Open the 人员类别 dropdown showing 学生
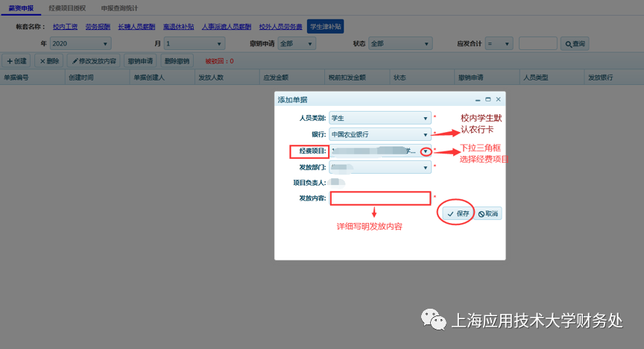Viewport: 644px width, 349px height. [380, 118]
